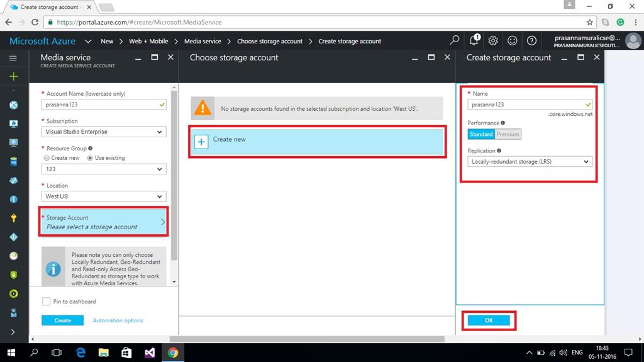The image size is (644, 362).
Task: Open Windows Task View icon
Action: pos(57,353)
